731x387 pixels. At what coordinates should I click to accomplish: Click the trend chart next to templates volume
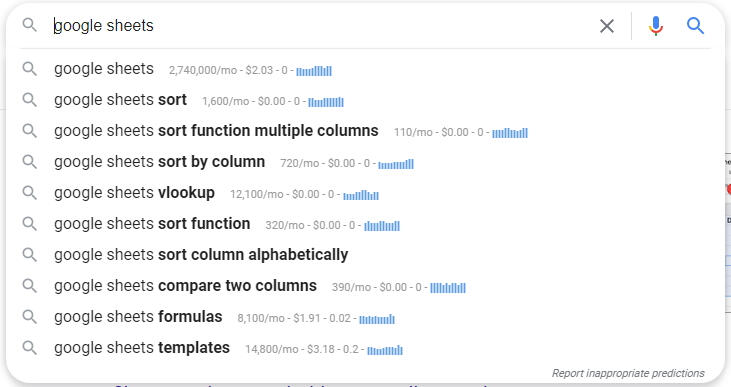[x=385, y=350]
